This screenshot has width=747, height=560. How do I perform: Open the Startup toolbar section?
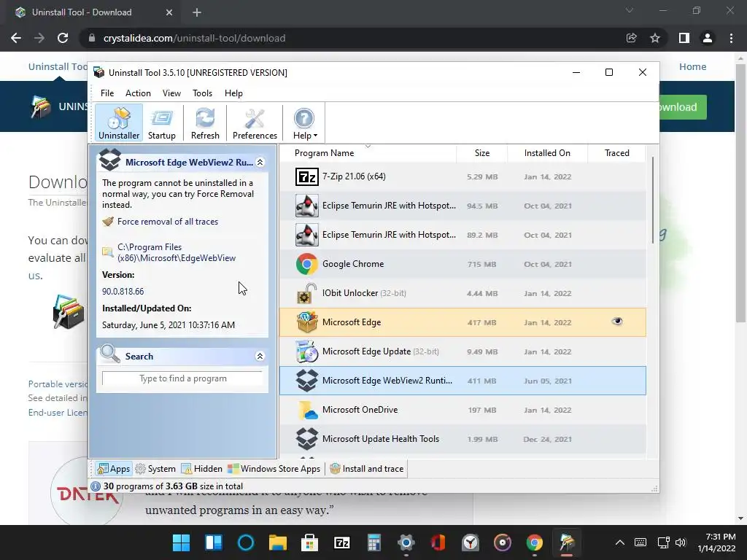pos(161,122)
